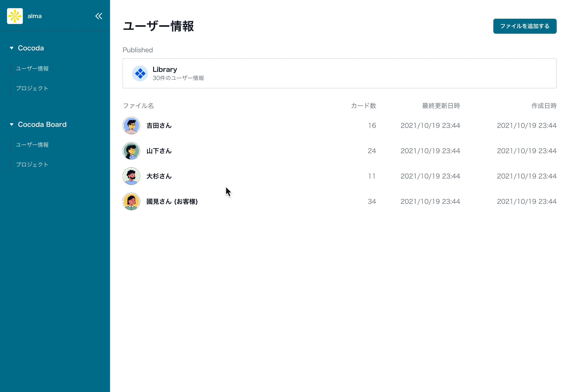Click the alma workspace name

pyautogui.click(x=35, y=16)
